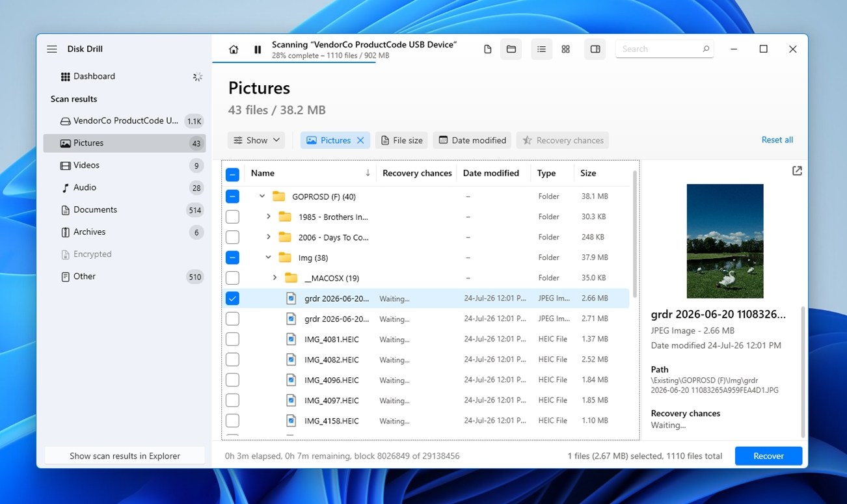The height and width of the screenshot is (504, 847).
Task: Check the 1985 - Brothers In... folder
Action: pyautogui.click(x=232, y=217)
